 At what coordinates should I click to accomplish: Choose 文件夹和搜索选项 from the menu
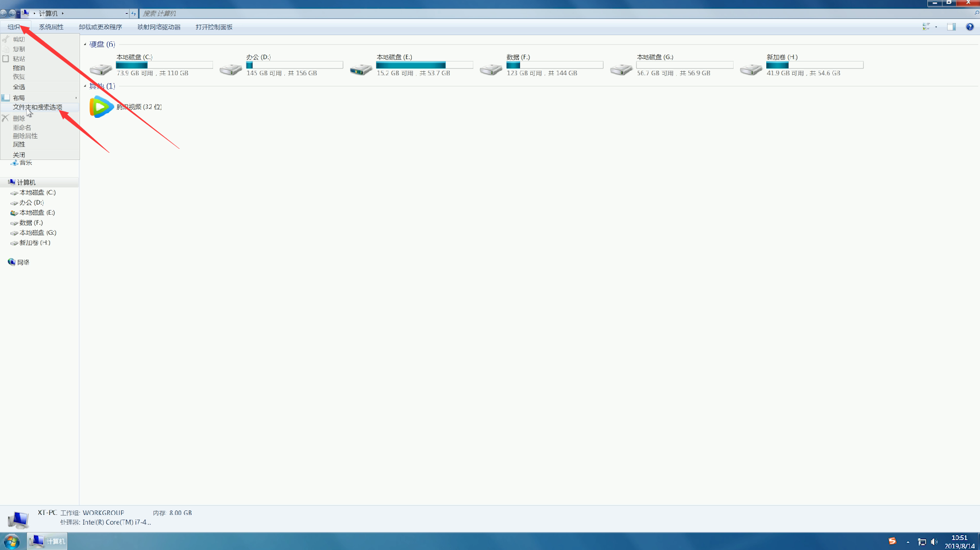pos(40,107)
